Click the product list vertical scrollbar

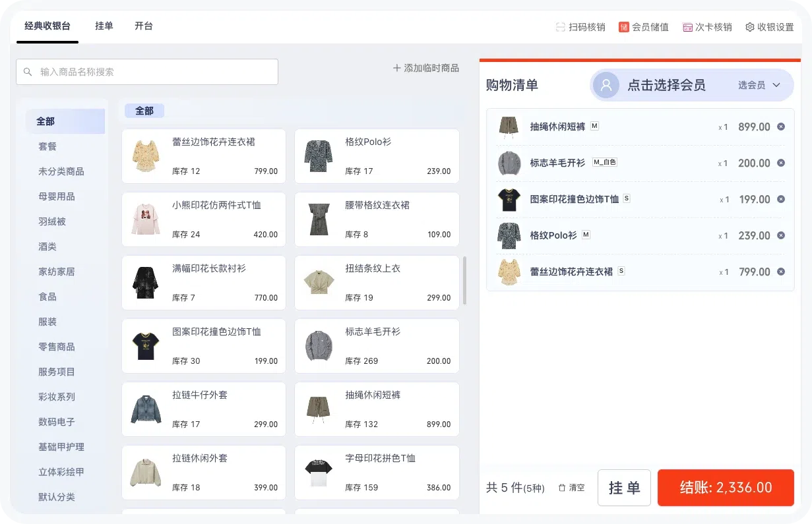point(464,280)
